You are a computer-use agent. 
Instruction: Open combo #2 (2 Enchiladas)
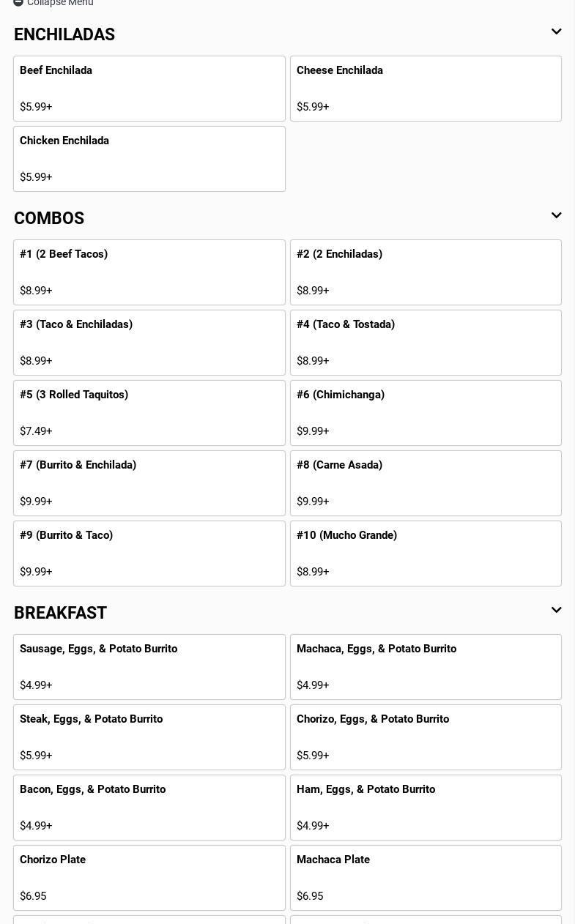(426, 272)
